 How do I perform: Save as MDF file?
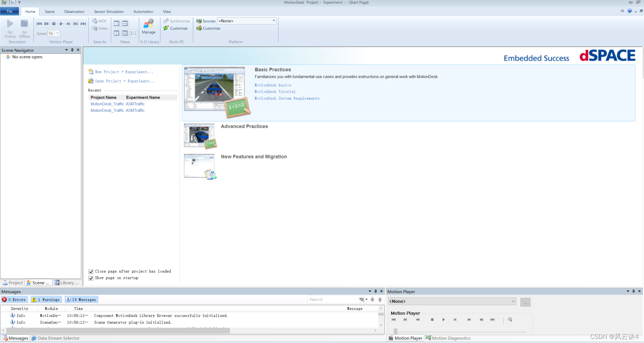99,21
